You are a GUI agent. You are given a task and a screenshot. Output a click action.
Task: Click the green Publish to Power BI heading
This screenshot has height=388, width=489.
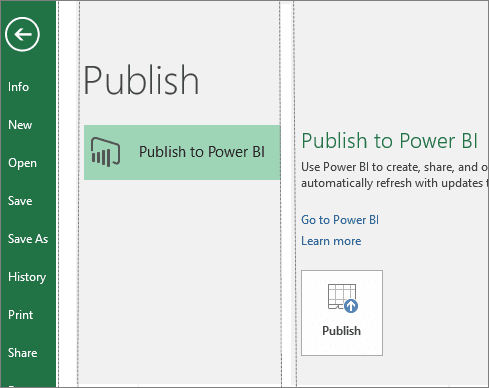[x=390, y=140]
